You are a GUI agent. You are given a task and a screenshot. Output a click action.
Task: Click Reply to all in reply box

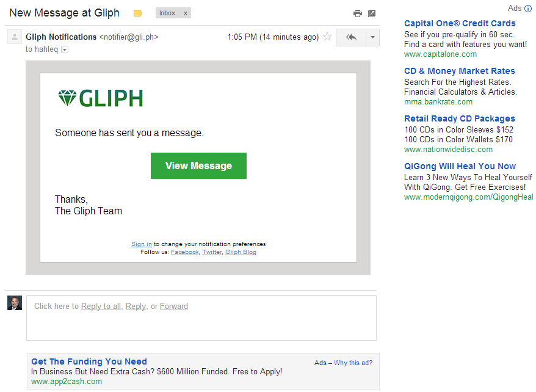click(101, 307)
